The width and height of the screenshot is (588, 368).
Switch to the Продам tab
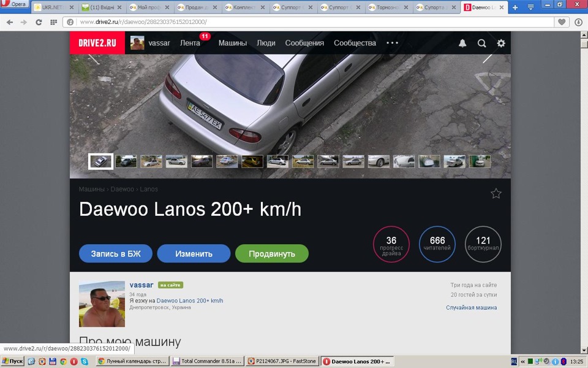(197, 7)
